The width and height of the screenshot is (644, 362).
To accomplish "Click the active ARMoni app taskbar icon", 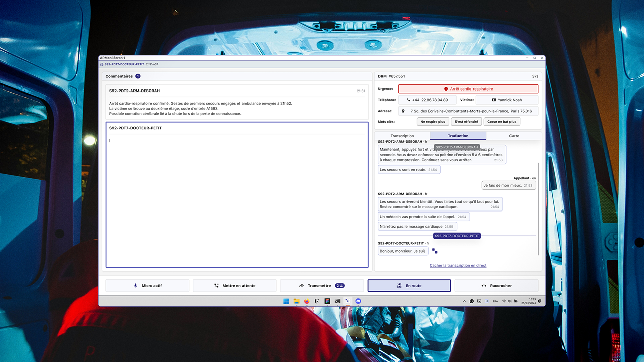I will 348,301.
